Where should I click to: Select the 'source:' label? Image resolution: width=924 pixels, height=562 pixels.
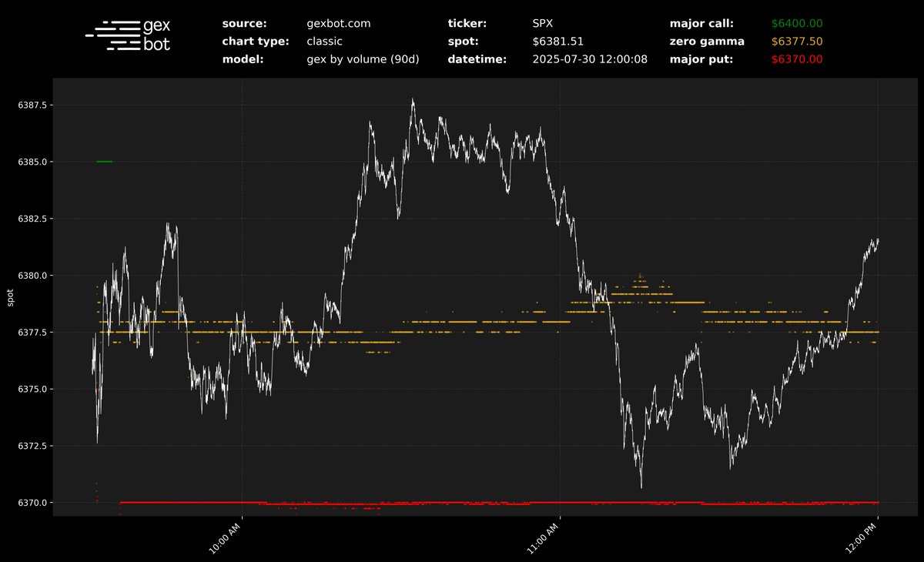pyautogui.click(x=244, y=24)
